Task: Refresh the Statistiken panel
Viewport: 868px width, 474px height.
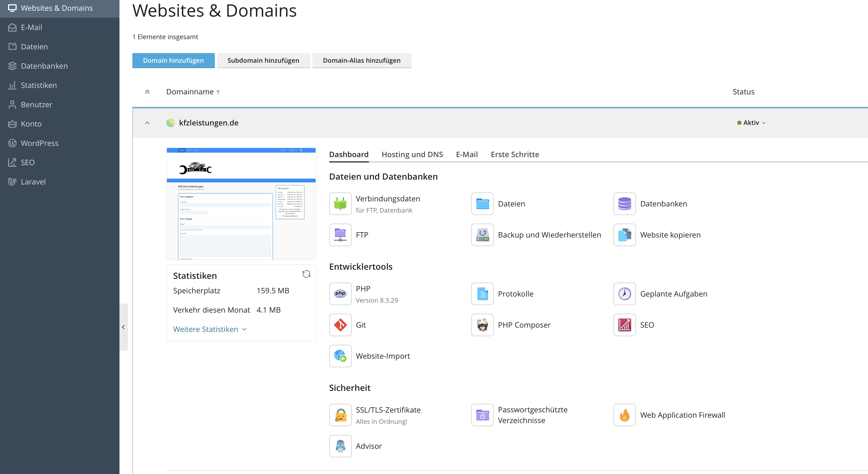Action: click(x=306, y=274)
